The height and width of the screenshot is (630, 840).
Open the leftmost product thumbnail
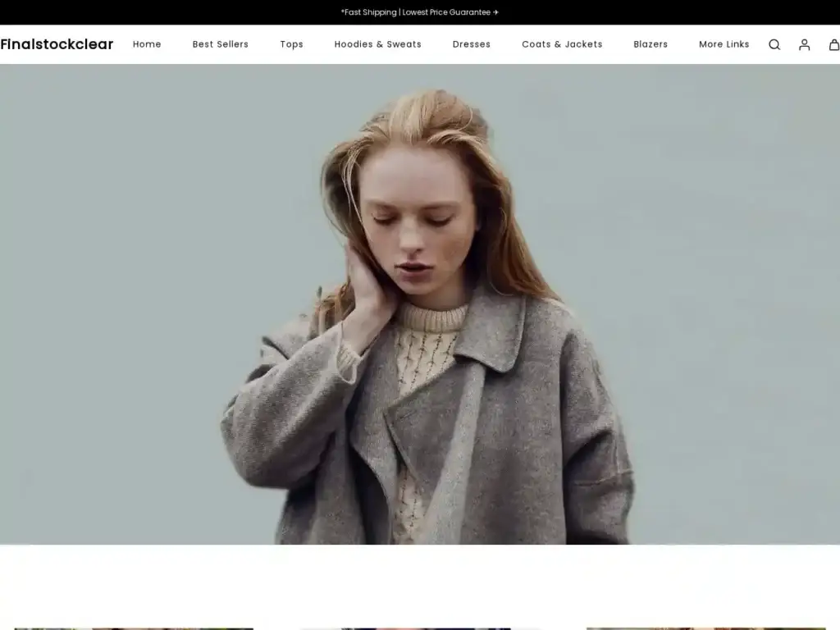click(x=133, y=625)
